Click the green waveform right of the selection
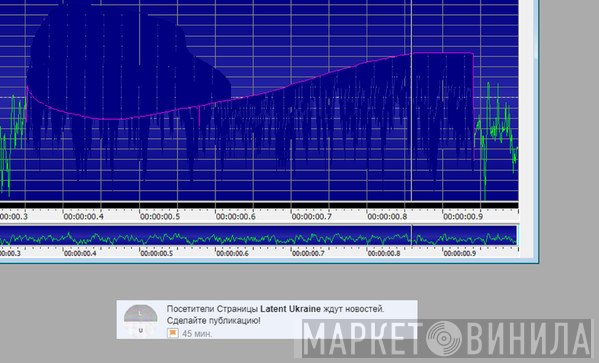The image size is (599, 363). click(x=496, y=130)
